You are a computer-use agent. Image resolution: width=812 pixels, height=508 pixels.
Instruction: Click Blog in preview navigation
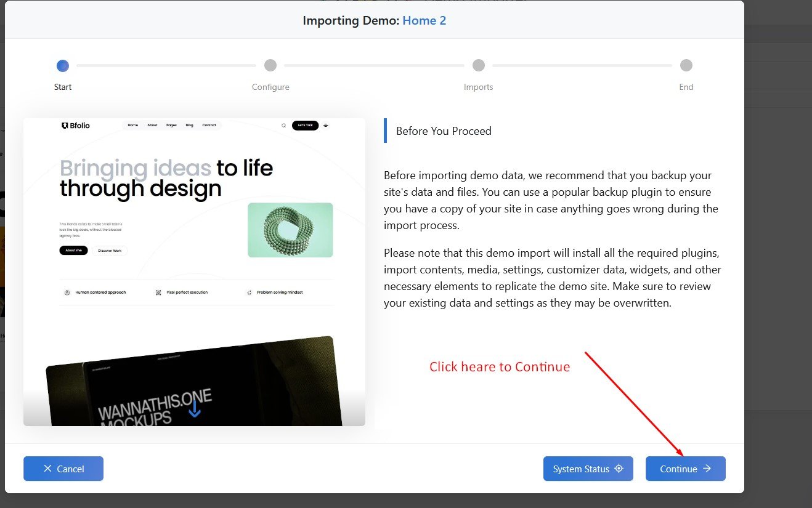click(x=189, y=125)
